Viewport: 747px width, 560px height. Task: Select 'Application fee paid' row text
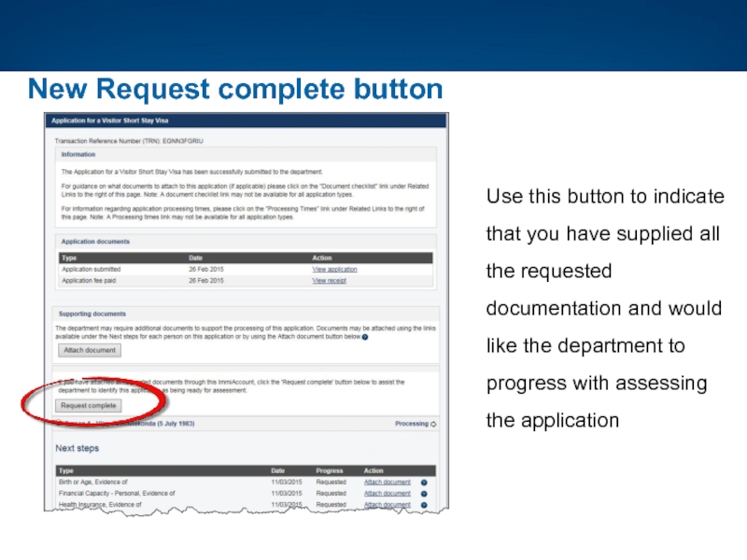[89, 281]
